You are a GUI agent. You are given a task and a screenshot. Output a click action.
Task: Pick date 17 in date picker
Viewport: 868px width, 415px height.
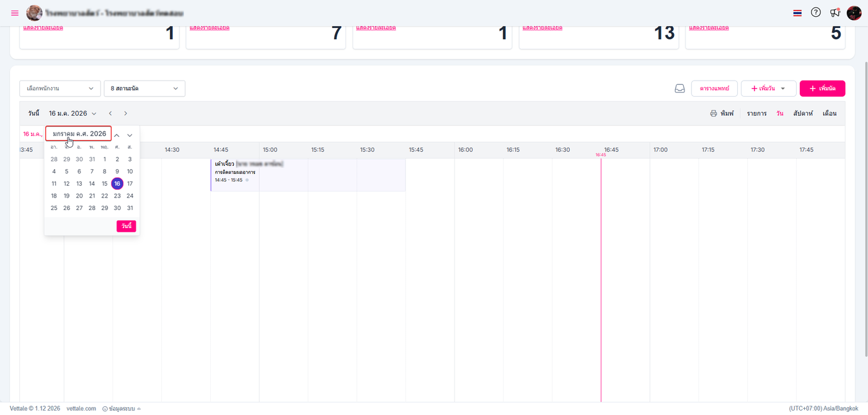tap(130, 183)
